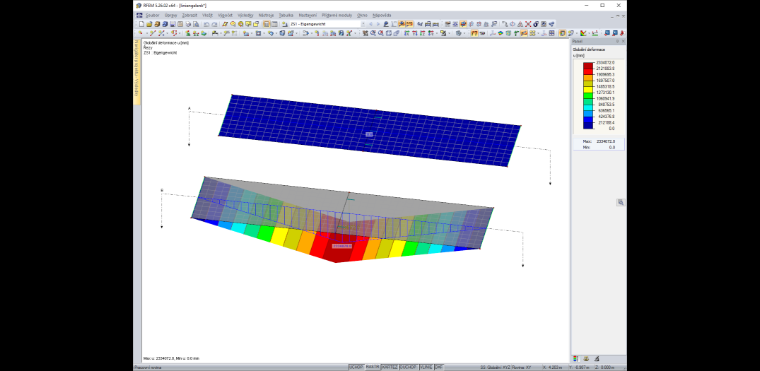Image resolution: width=760 pixels, height=371 pixels.
Task: Click the X coordinate readout in status bar
Action: 553,367
